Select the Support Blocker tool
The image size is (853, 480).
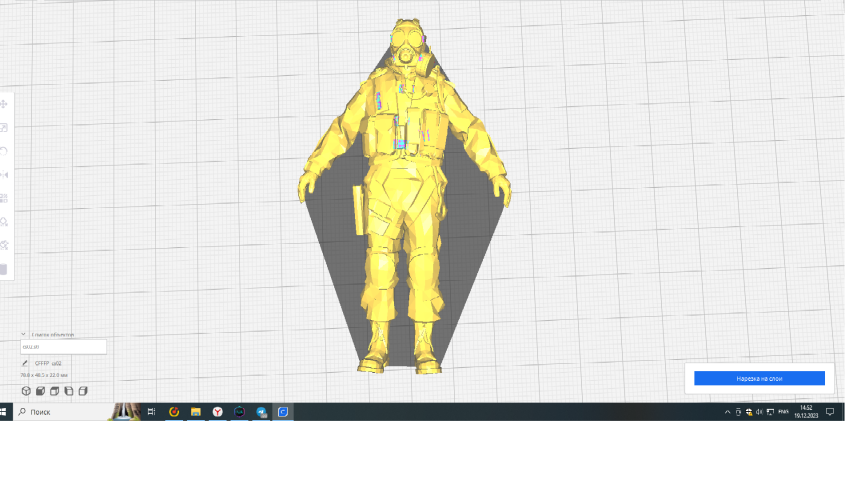(x=4, y=221)
